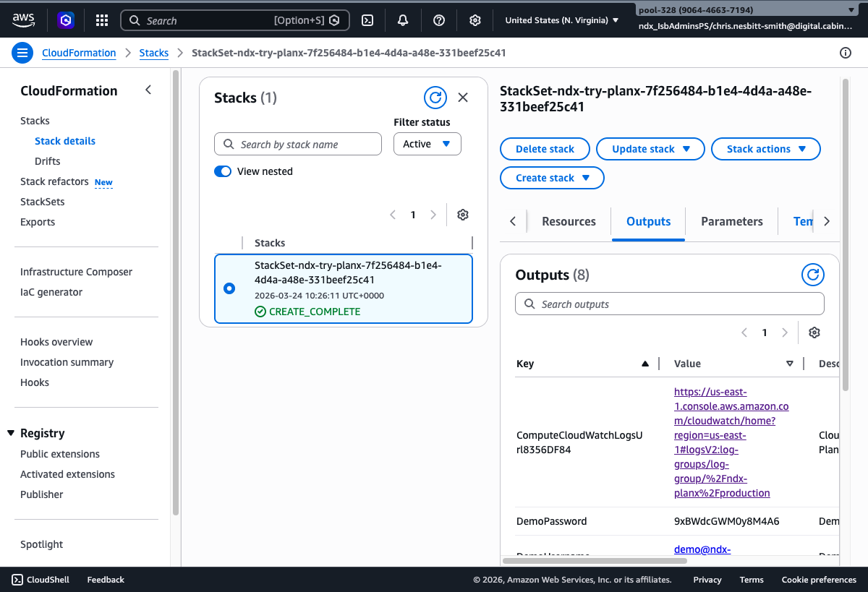Open the navigation sidebar hamburger menu
The width and height of the screenshot is (868, 592).
[22, 52]
